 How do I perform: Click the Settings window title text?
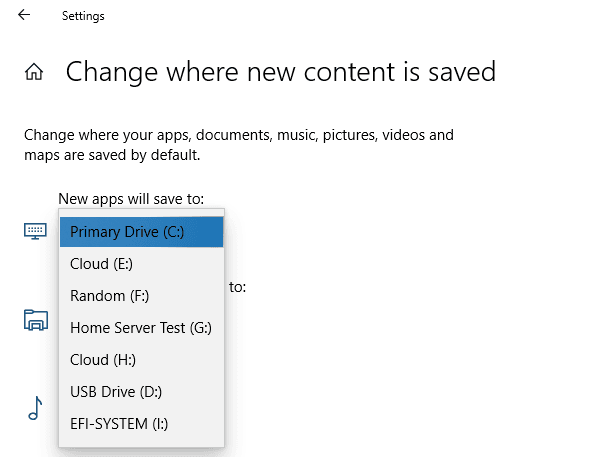83,16
